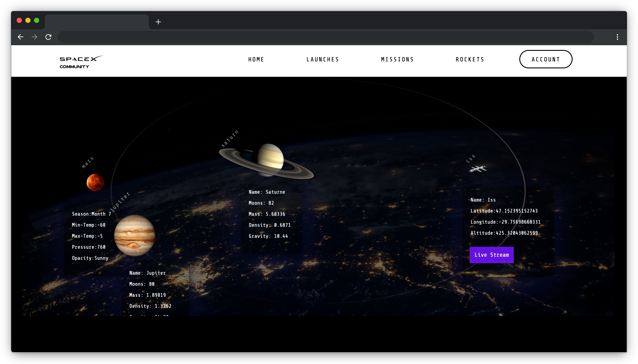Click the browser forward arrow icon
This screenshot has height=364, width=638.
point(35,37)
